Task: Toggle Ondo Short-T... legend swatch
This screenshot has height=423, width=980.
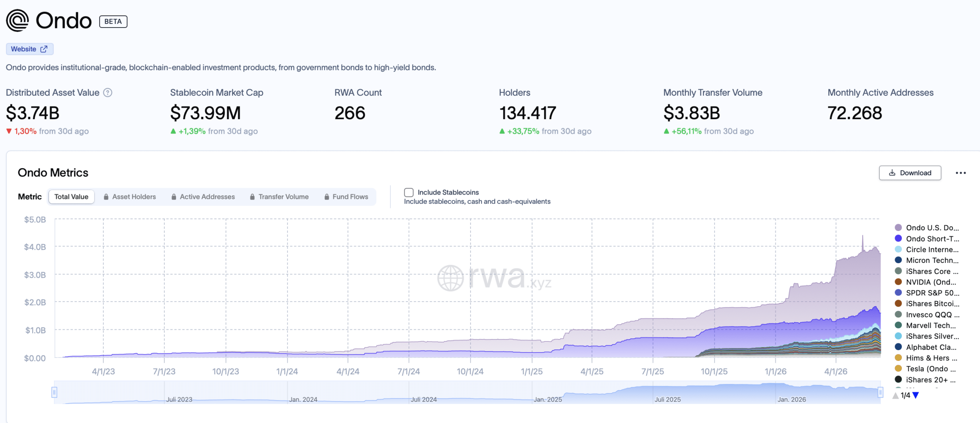Action: [x=898, y=238]
